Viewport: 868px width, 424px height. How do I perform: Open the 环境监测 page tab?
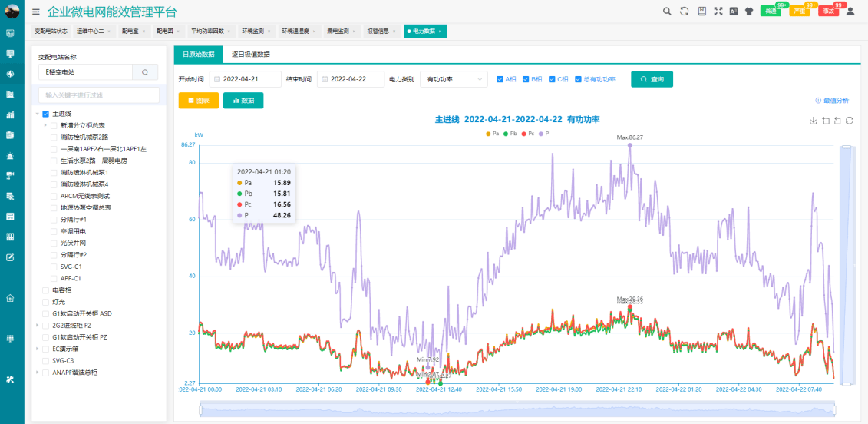[x=252, y=31]
